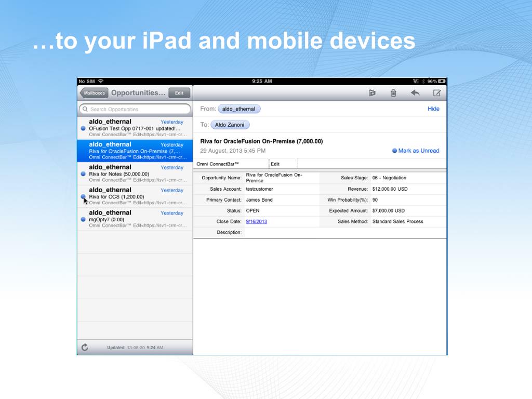
Task: Click the testcustomer sales account value
Action: 260,189
